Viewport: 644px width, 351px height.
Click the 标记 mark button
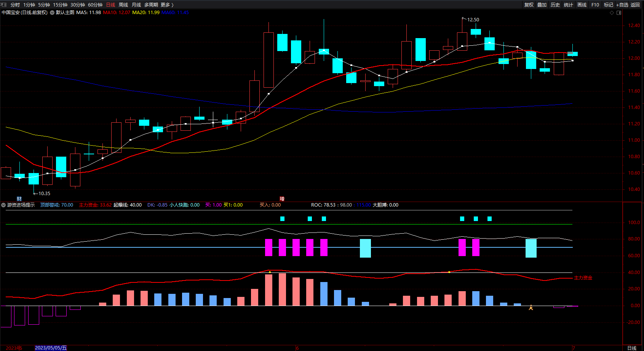(x=609, y=5)
